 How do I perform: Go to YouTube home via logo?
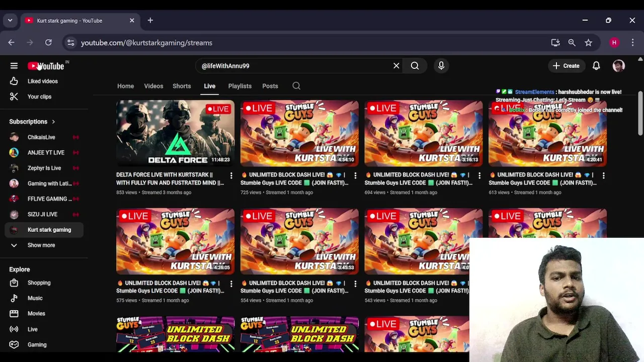coord(46,66)
